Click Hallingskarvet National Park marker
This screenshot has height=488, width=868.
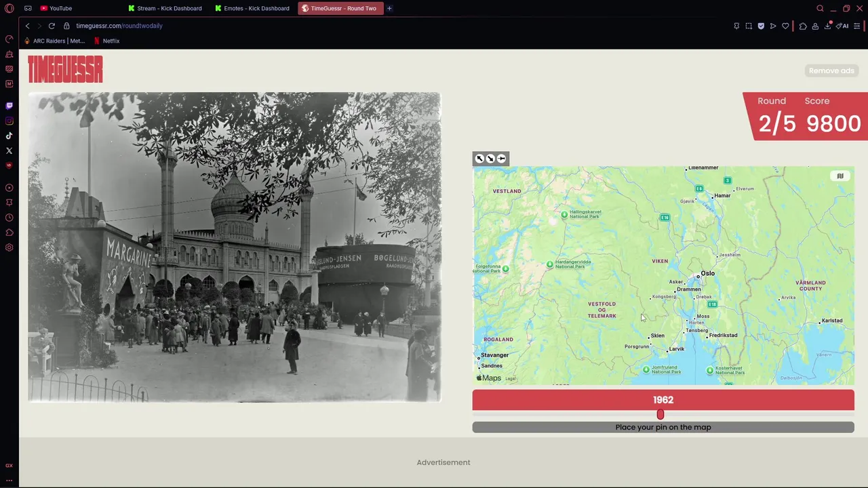(x=564, y=214)
